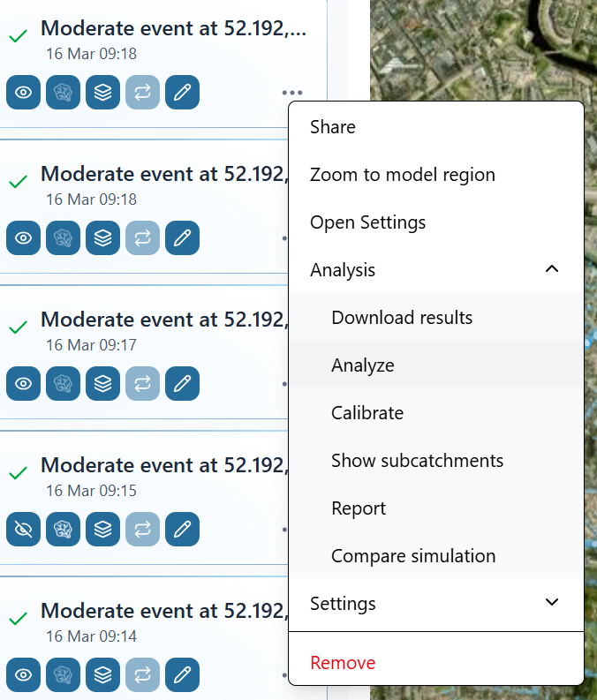Toggle eye icon on the 09:14 simulation
The image size is (597, 700).
pyautogui.click(x=24, y=675)
